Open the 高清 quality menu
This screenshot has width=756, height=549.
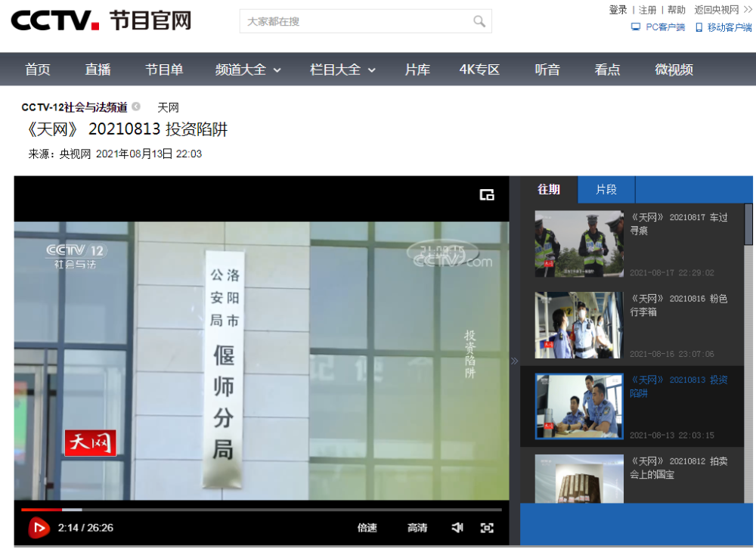coord(417,528)
